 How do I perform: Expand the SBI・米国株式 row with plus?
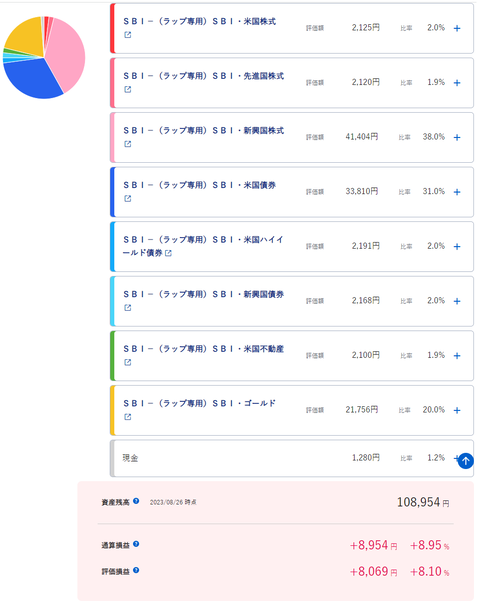pyautogui.click(x=457, y=28)
